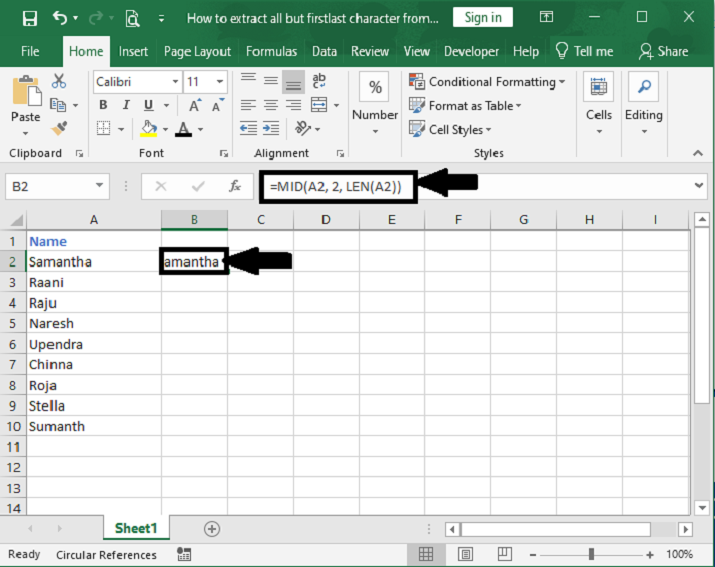Open the Formulas ribbon tab
Viewport: 715px width, 567px height.
click(271, 51)
